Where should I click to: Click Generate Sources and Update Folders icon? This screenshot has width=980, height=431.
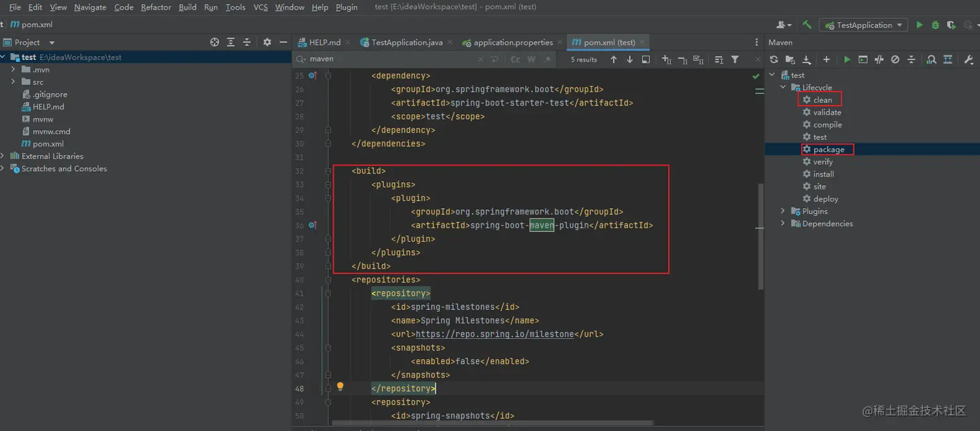coord(790,59)
